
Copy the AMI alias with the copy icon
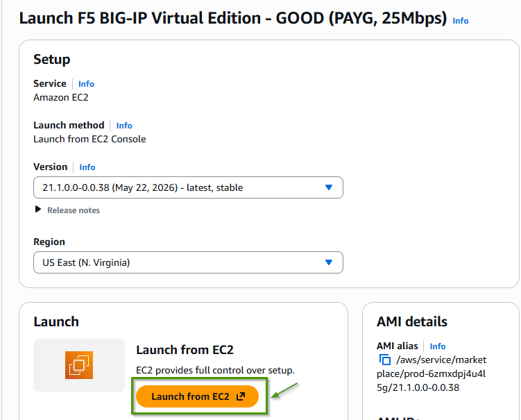(385, 360)
